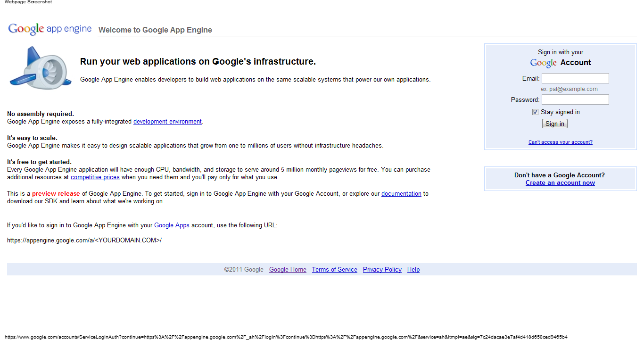Screen dimensions: 644x340
Task: Click the red preview release text
Action: tap(56, 194)
